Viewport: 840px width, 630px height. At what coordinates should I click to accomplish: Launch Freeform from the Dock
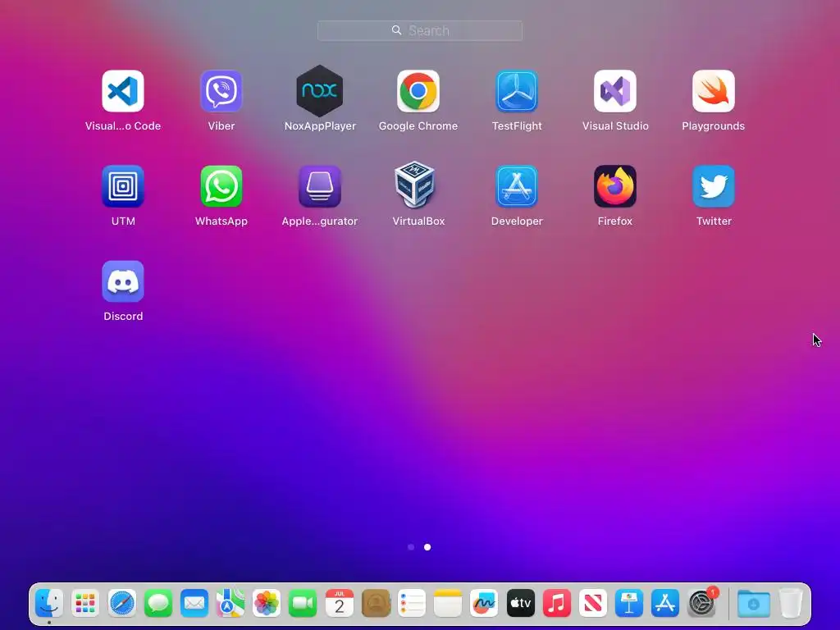[484, 603]
